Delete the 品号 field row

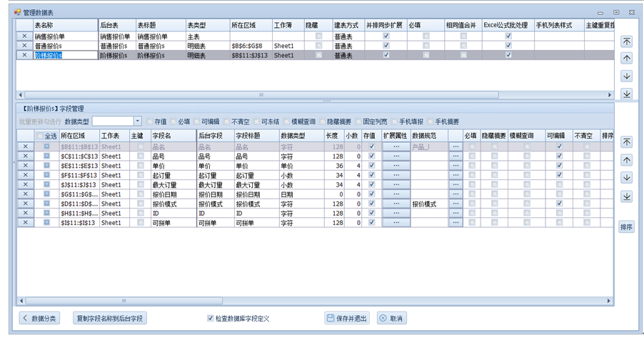(24, 156)
